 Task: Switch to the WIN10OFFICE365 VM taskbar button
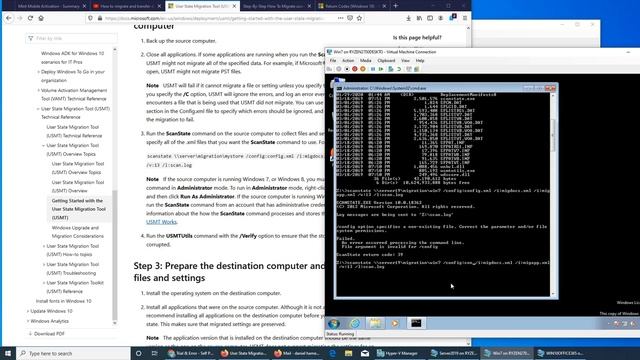(561, 353)
